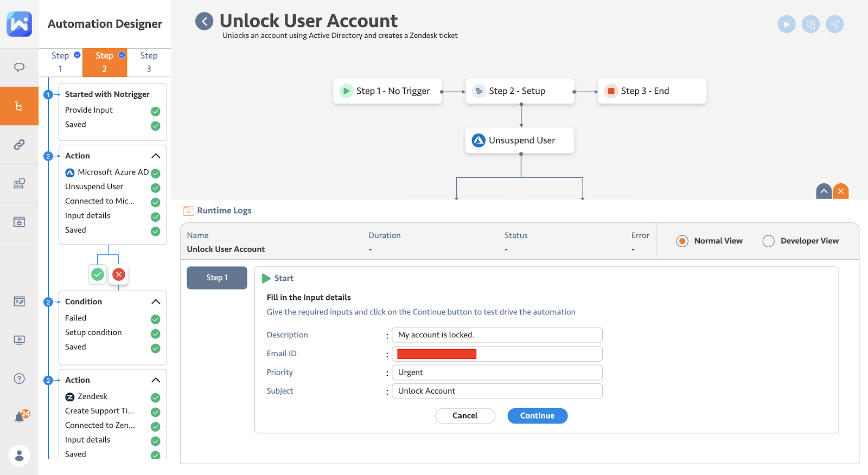Screen dimensions: 868x475
Task: Click the Microsoft Azure AD icon in Action
Action: click(x=70, y=172)
